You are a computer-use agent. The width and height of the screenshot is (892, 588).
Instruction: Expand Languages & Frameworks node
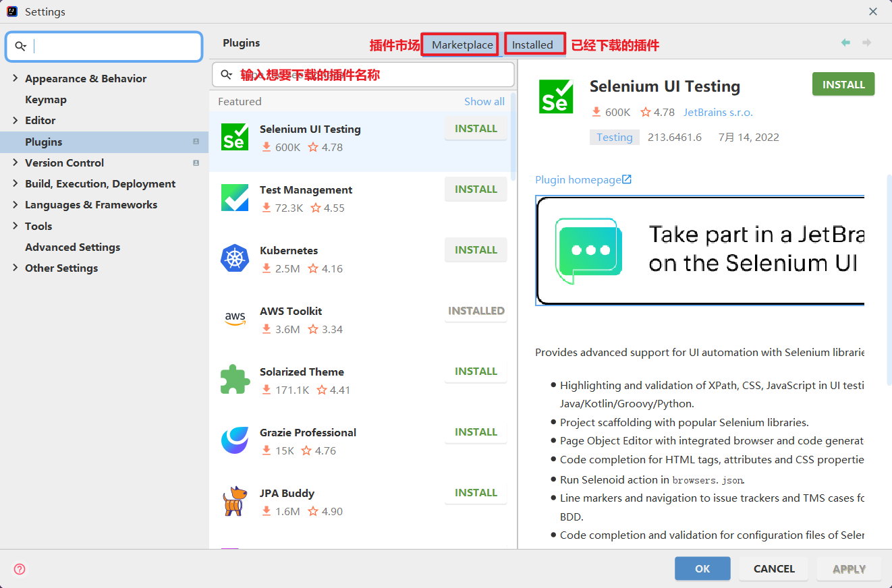click(16, 204)
